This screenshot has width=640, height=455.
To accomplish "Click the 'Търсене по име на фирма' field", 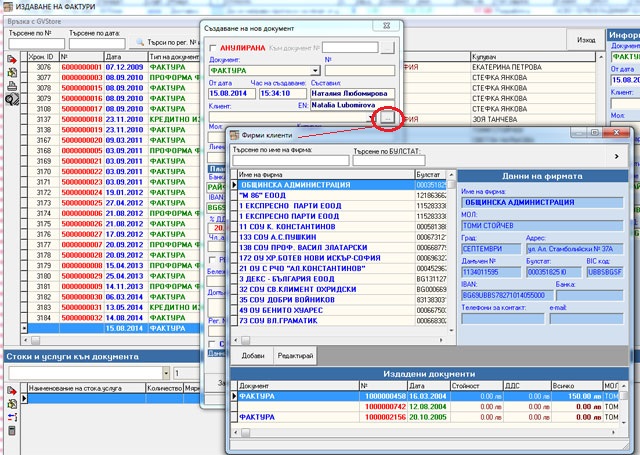I will click(291, 161).
